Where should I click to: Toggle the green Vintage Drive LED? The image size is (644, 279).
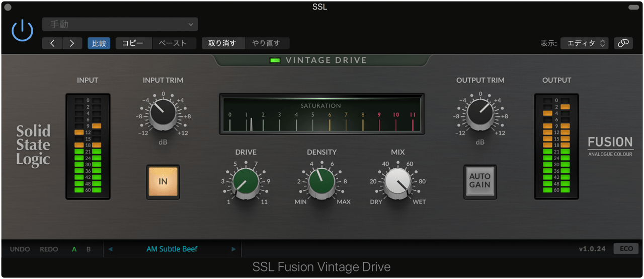coord(275,60)
